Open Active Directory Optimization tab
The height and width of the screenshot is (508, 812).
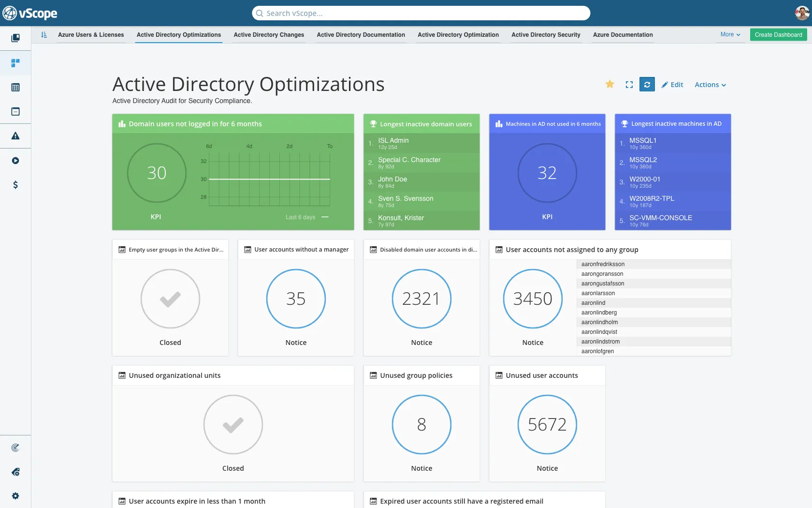coord(458,35)
